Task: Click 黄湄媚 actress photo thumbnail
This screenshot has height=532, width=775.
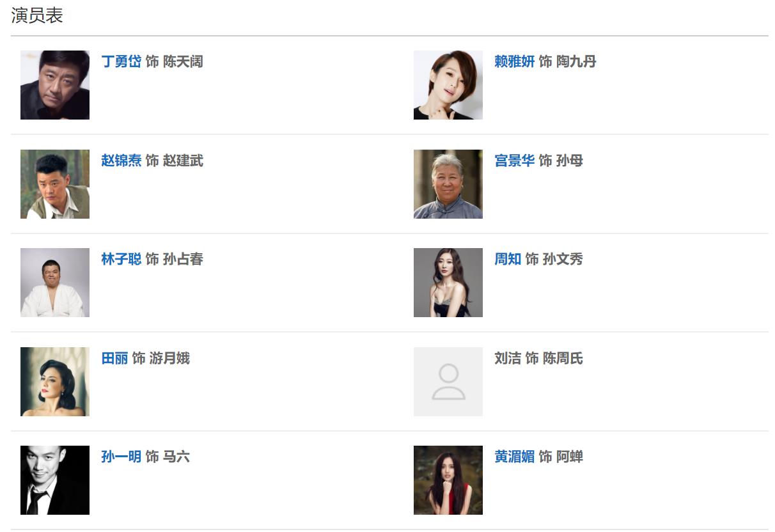Action: click(x=448, y=480)
